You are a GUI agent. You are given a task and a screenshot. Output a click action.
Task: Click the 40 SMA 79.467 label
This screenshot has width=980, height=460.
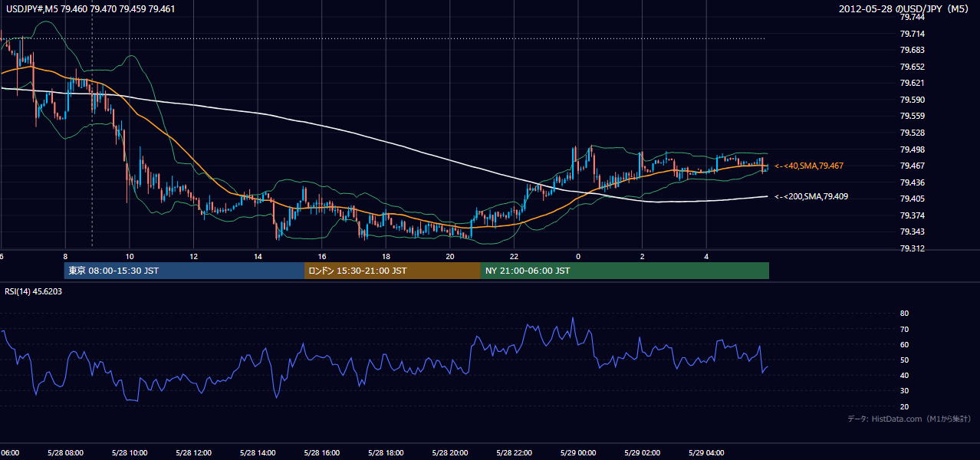tap(809, 166)
